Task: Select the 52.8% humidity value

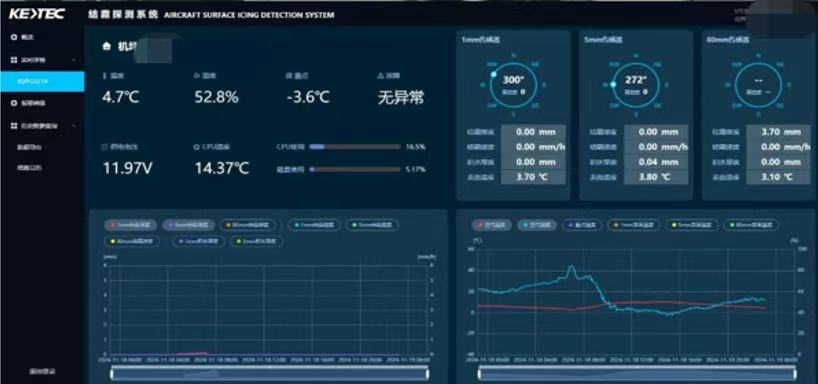Action: [216, 97]
